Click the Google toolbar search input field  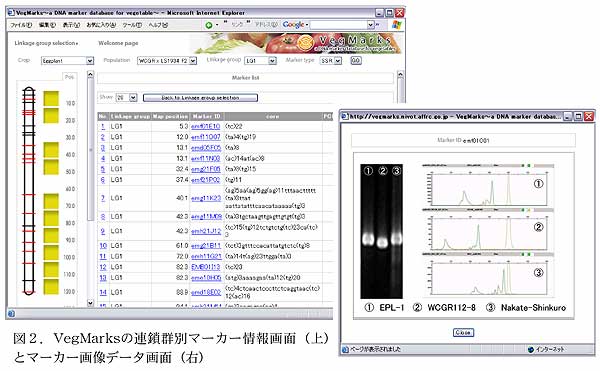pyautogui.click(x=338, y=25)
